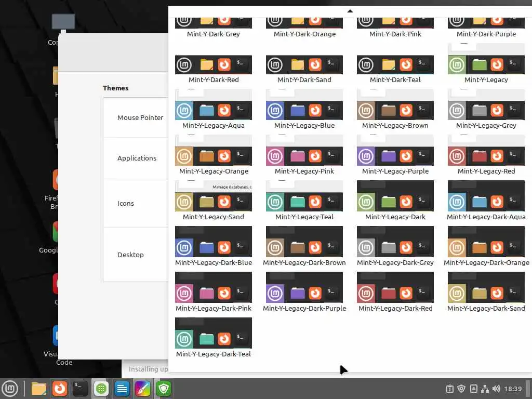Choose the Mint-Y-Legacy theme
Screen dimensions: 532x399
click(x=486, y=64)
